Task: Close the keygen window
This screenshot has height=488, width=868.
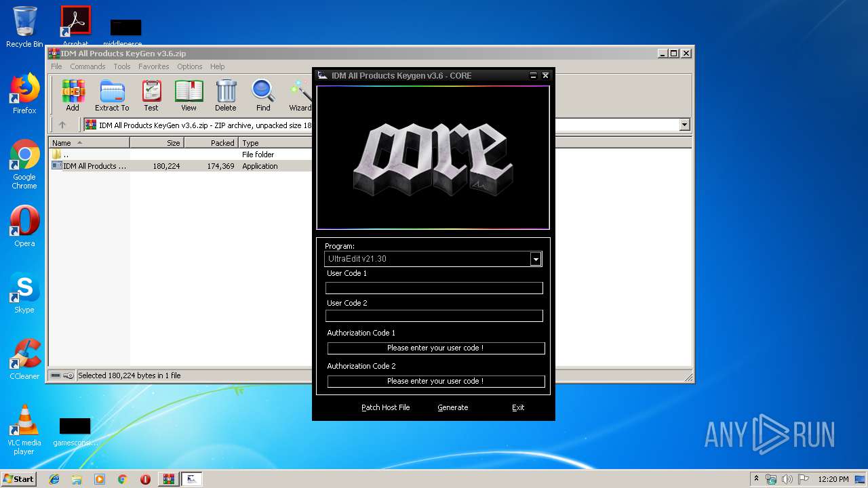Action: (545, 76)
